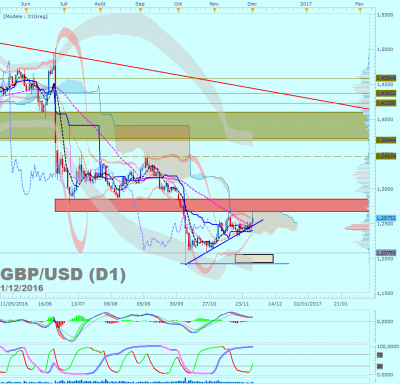Click the orange month marker under Fev
400x384 pixels.
click(360, 10)
